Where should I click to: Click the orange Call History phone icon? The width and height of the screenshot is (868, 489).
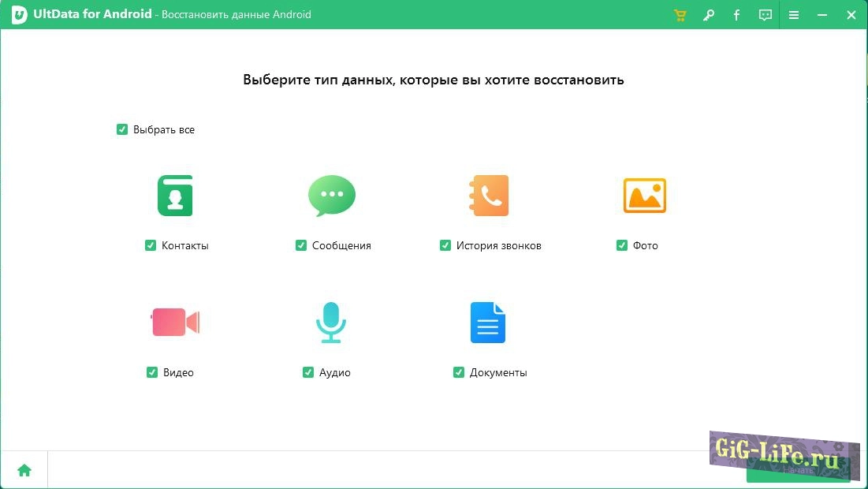487,196
